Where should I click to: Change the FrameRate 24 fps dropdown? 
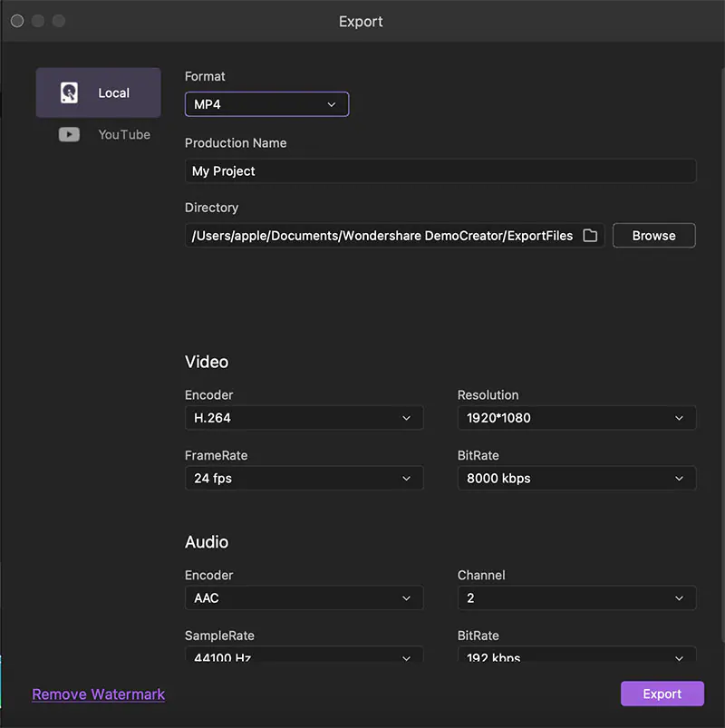point(304,478)
